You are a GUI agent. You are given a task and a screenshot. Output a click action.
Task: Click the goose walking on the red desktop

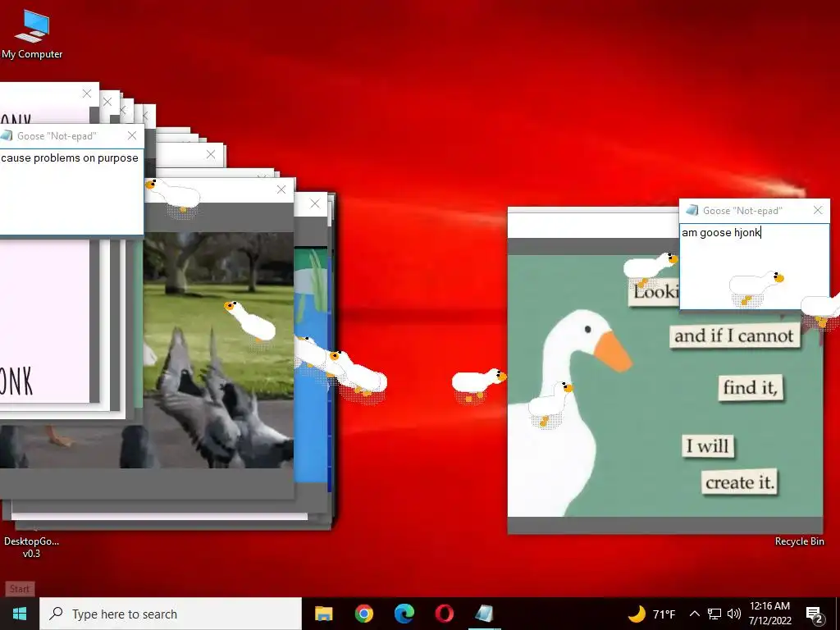[x=477, y=385]
